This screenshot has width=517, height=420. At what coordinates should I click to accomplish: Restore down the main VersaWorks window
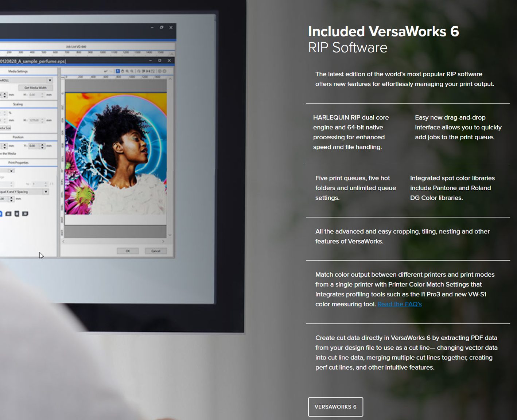(162, 27)
